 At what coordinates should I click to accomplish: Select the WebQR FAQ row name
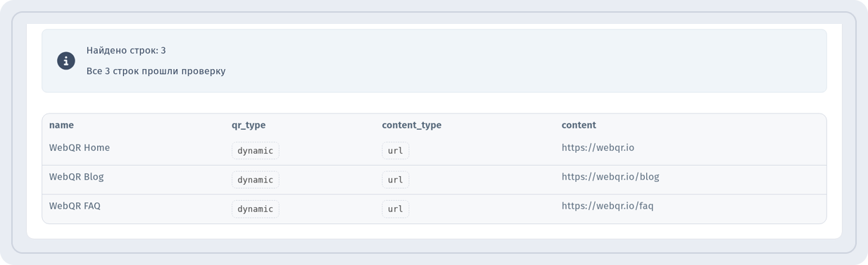tap(75, 207)
